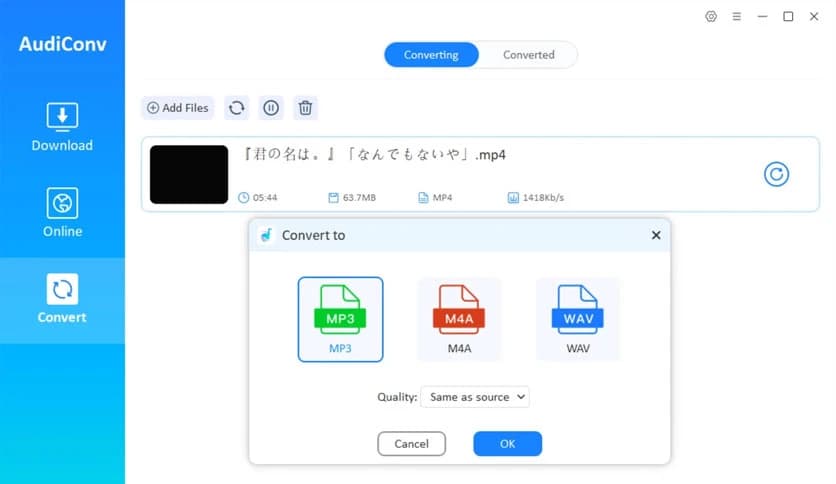This screenshot has width=836, height=484.
Task: Close the AudiConv window
Action: click(814, 17)
